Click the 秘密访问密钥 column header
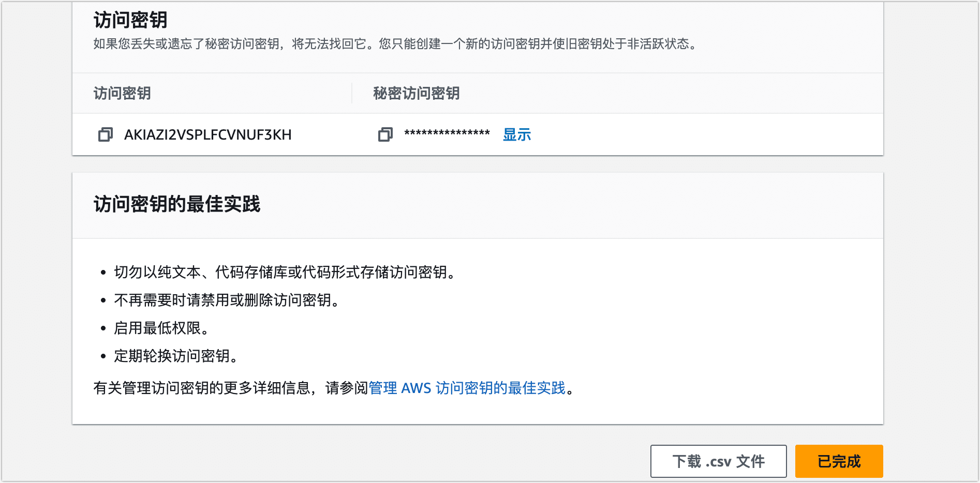Screen dimensions: 980x483 coord(416,94)
